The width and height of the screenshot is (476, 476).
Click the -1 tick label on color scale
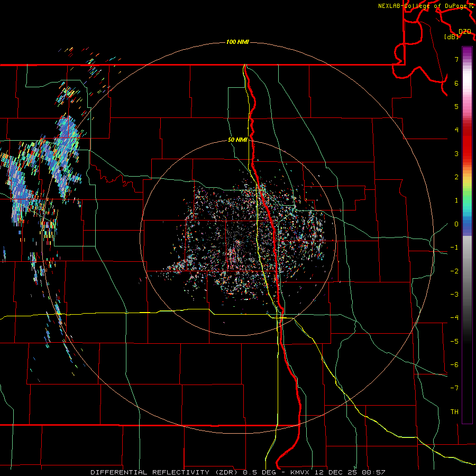coord(454,248)
